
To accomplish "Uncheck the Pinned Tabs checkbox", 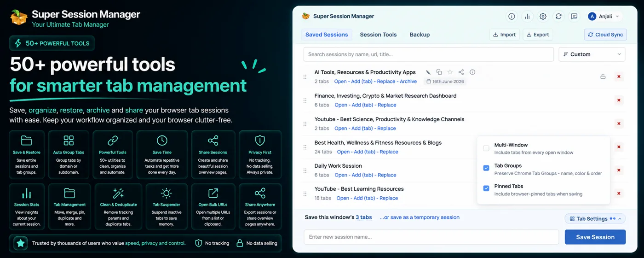I will 486,188.
